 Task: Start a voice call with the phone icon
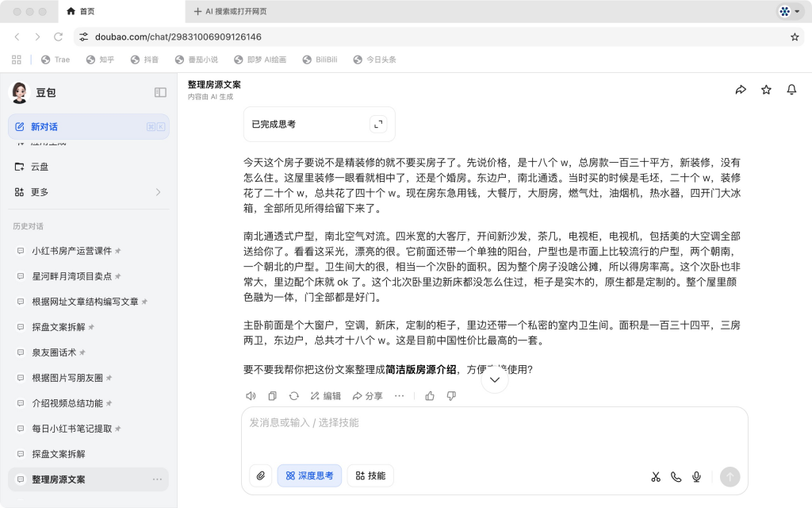676,476
